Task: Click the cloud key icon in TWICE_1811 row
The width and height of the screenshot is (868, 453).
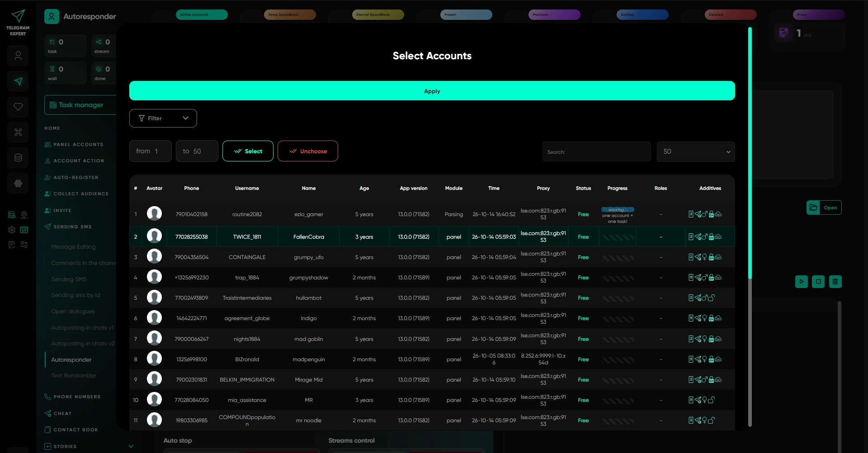Action: click(x=718, y=237)
